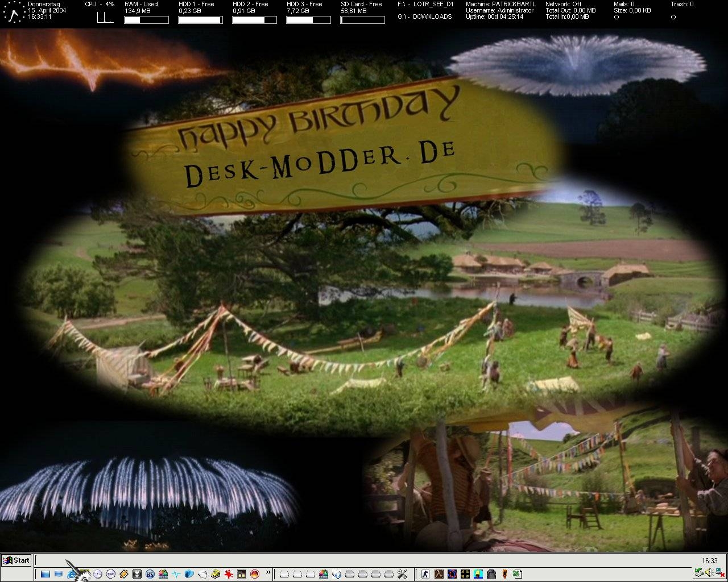This screenshot has width=728, height=582.
Task: Launch the red splat icon
Action: pyautogui.click(x=228, y=574)
